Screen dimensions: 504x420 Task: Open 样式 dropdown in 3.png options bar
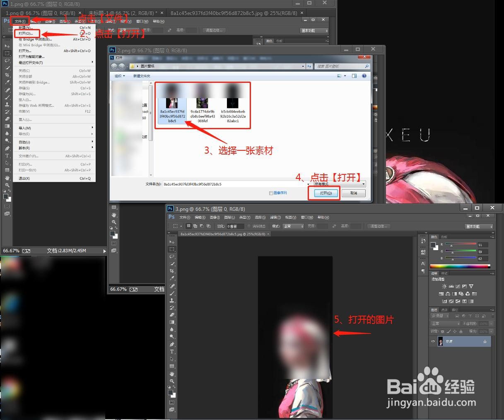[x=293, y=226]
